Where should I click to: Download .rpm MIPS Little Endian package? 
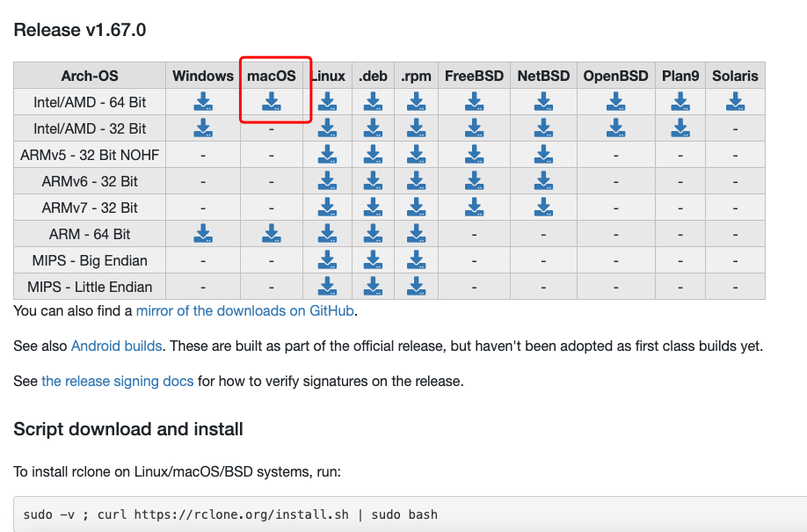point(417,286)
